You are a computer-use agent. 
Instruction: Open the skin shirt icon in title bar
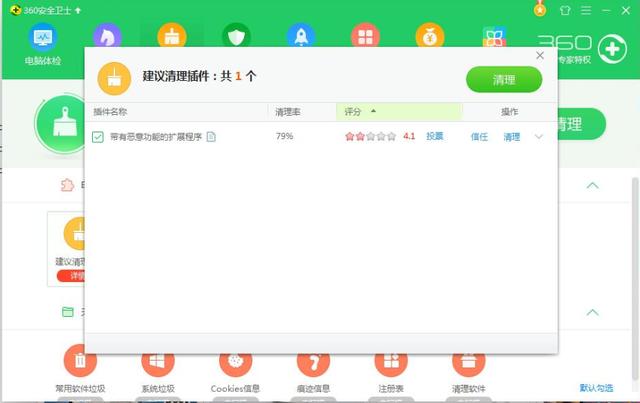(x=565, y=10)
